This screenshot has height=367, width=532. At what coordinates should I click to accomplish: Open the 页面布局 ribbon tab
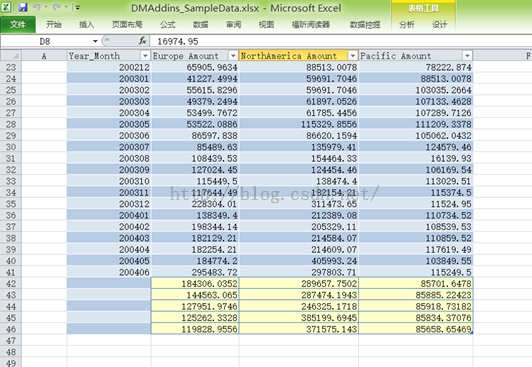coord(127,24)
